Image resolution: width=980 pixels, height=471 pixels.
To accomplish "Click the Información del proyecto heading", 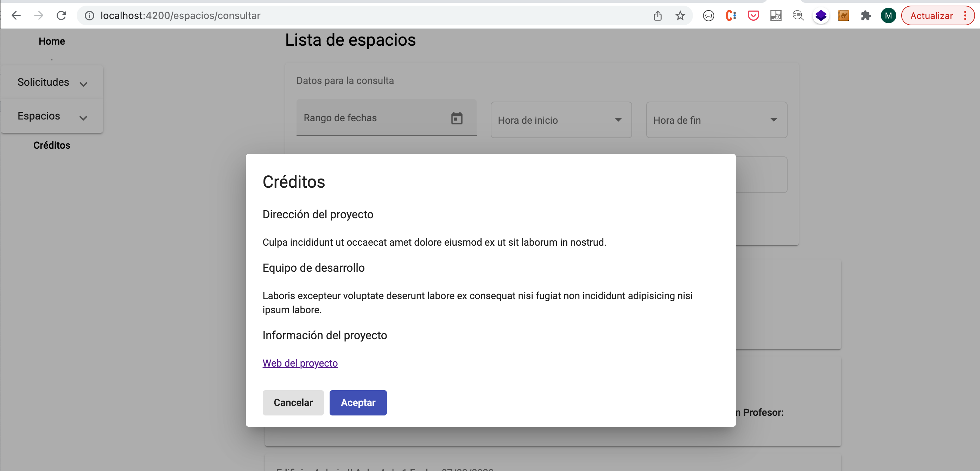I will pos(325,335).
